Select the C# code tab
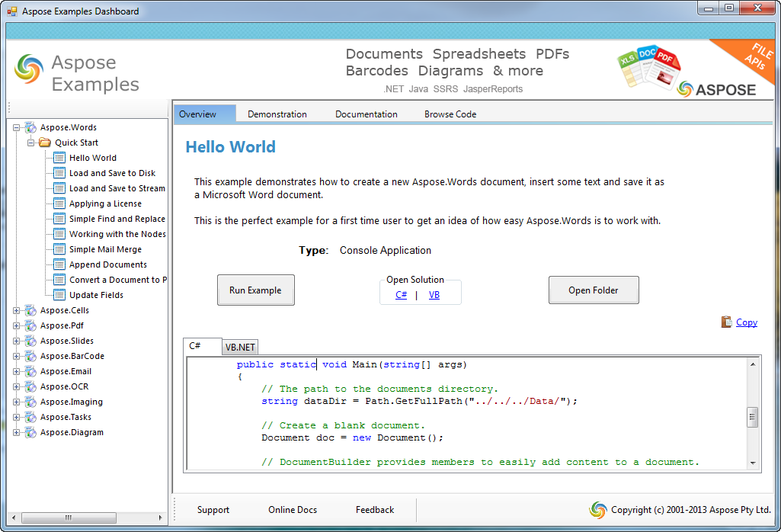 [203, 346]
